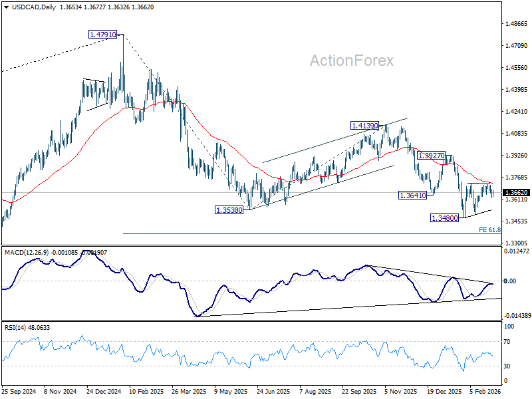Select the 1.48665 price axis value

click(517, 24)
